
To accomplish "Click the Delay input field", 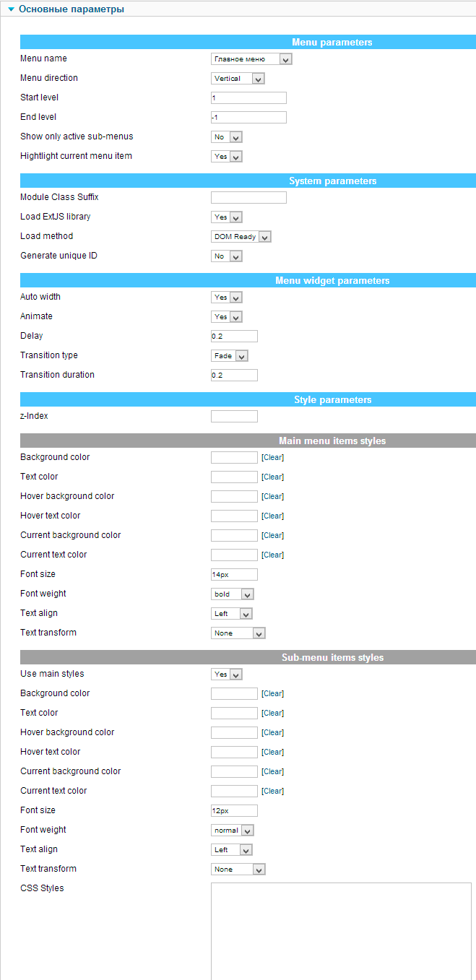I will coord(234,336).
